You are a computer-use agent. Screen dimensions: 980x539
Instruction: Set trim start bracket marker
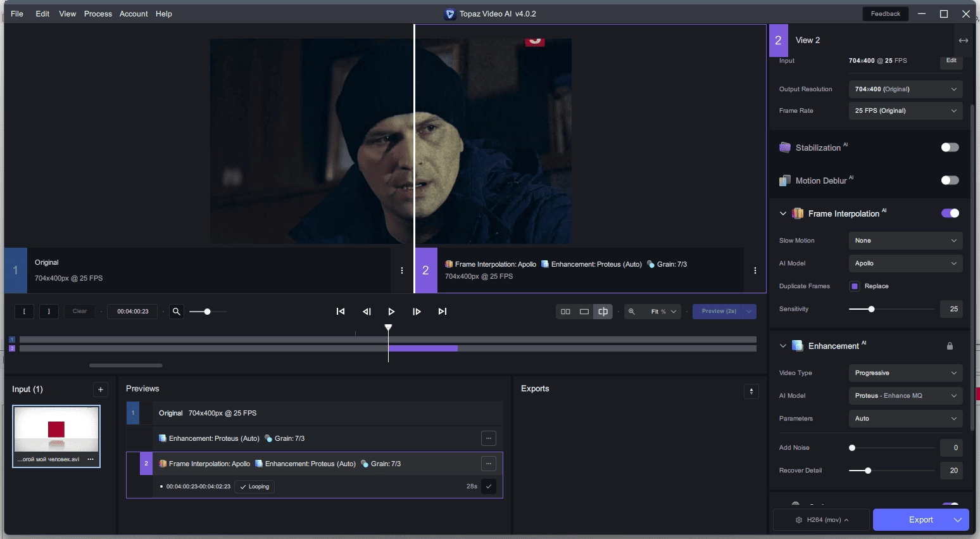coord(24,311)
